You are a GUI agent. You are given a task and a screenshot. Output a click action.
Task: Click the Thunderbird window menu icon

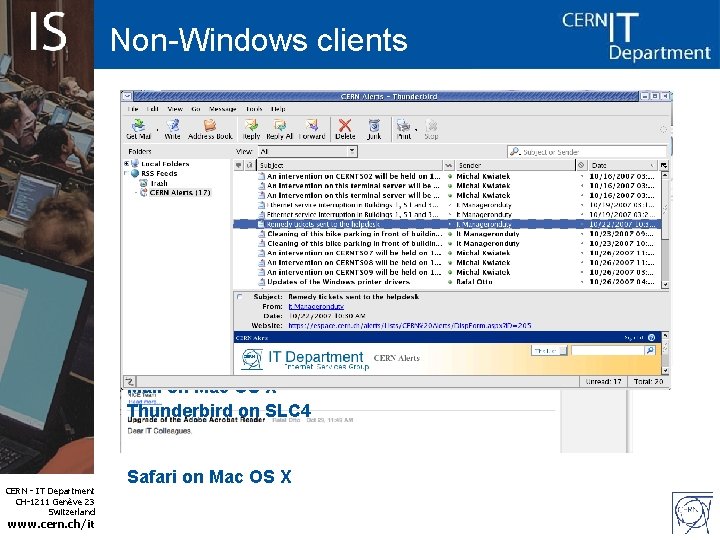[x=127, y=96]
